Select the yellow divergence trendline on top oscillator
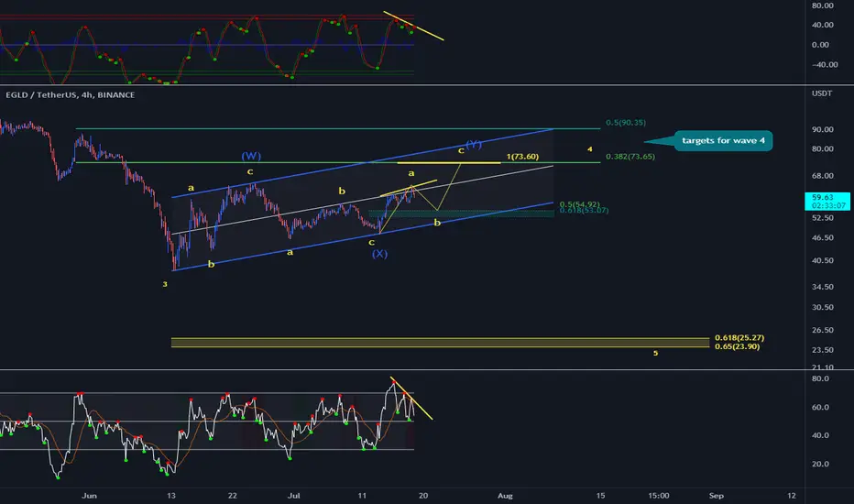Screen dimensions: 854x504 pos(413,26)
